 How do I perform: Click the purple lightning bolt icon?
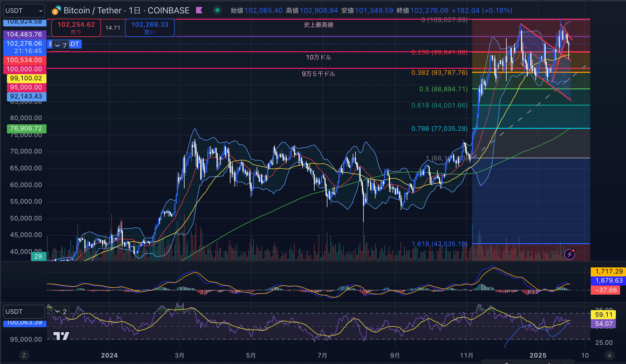570,254
